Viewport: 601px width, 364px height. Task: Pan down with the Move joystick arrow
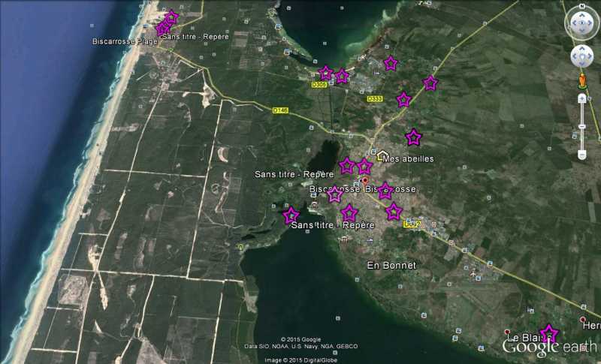pyautogui.click(x=582, y=65)
